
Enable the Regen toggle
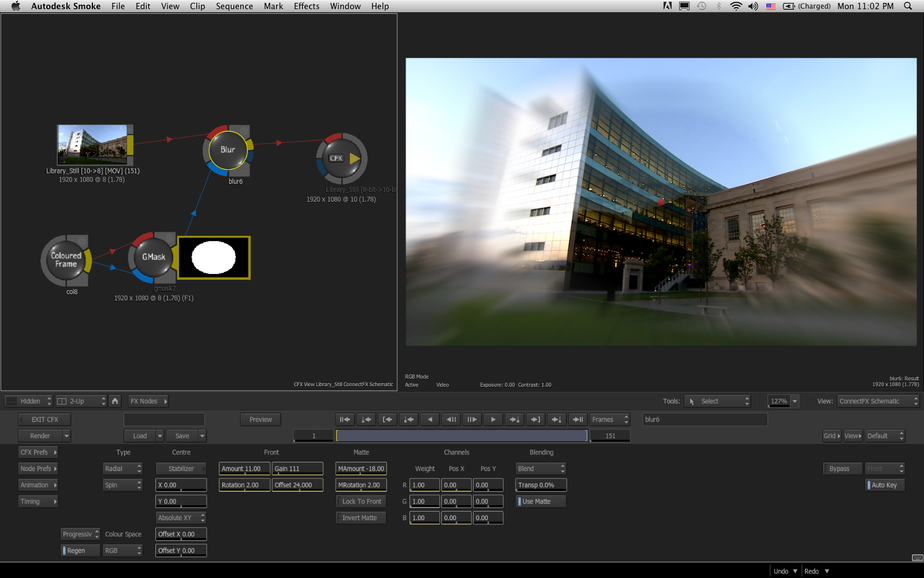pos(80,551)
